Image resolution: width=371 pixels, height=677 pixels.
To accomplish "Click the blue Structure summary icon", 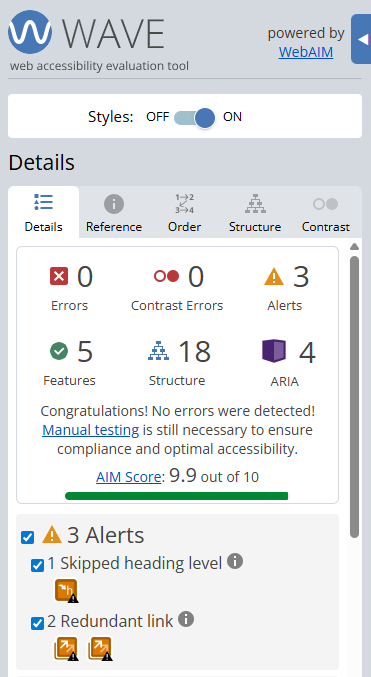I will pyautogui.click(x=159, y=351).
